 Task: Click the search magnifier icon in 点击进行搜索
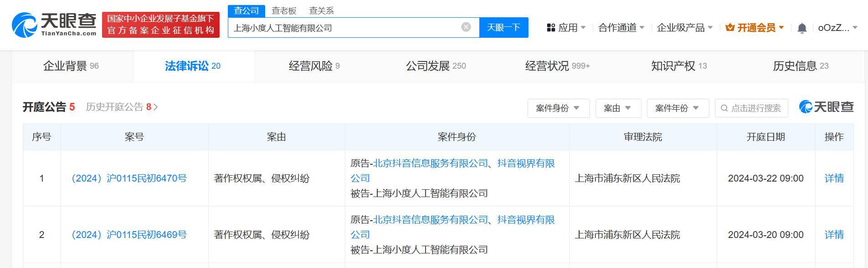coord(724,108)
